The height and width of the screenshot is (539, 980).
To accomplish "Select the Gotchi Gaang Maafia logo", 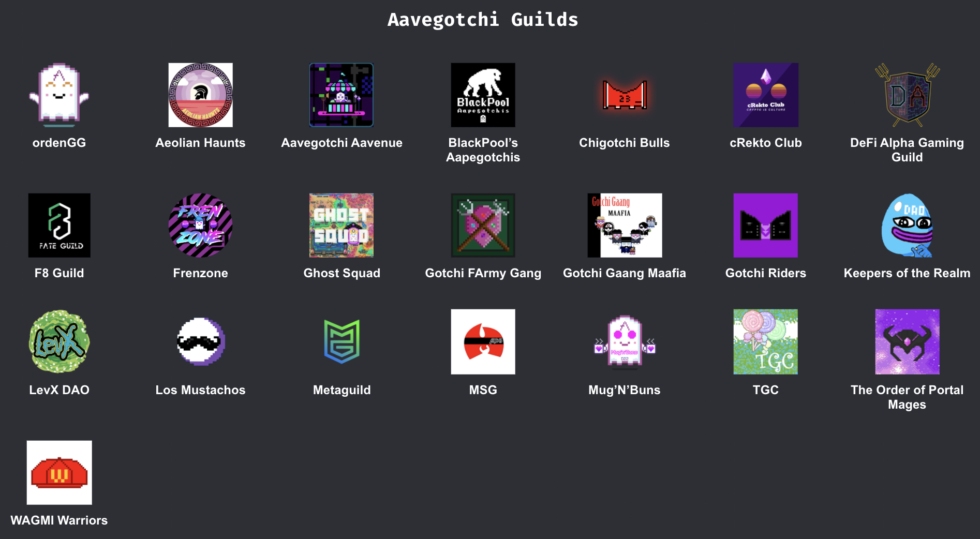I will point(625,226).
